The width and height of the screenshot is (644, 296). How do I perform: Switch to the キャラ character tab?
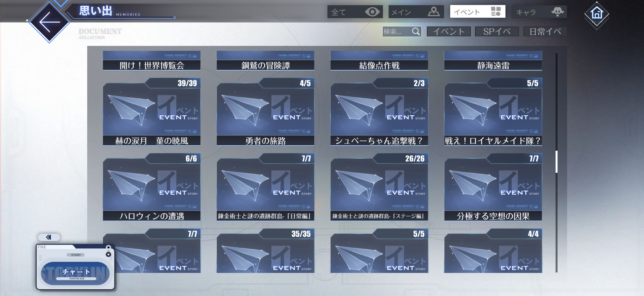tap(539, 12)
